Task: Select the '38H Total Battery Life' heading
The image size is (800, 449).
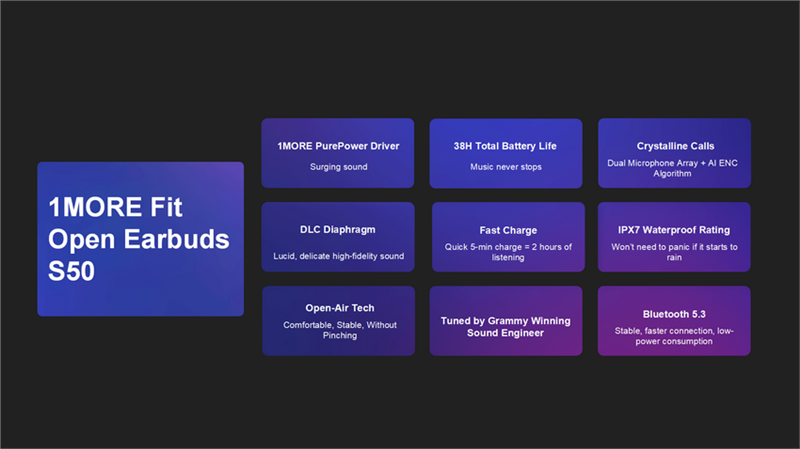Action: [x=506, y=145]
